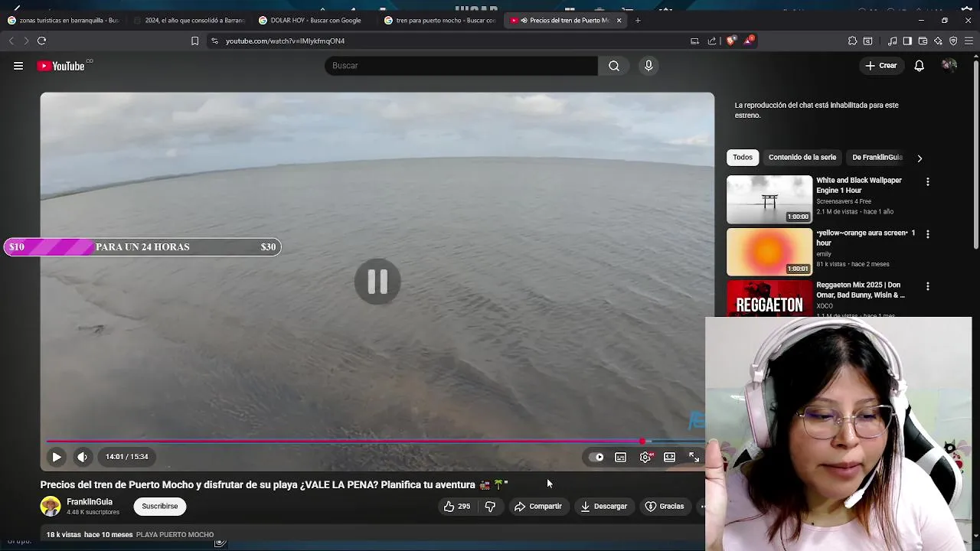Click the large pause overlay in video
The width and height of the screenshot is (980, 551).
click(x=377, y=282)
